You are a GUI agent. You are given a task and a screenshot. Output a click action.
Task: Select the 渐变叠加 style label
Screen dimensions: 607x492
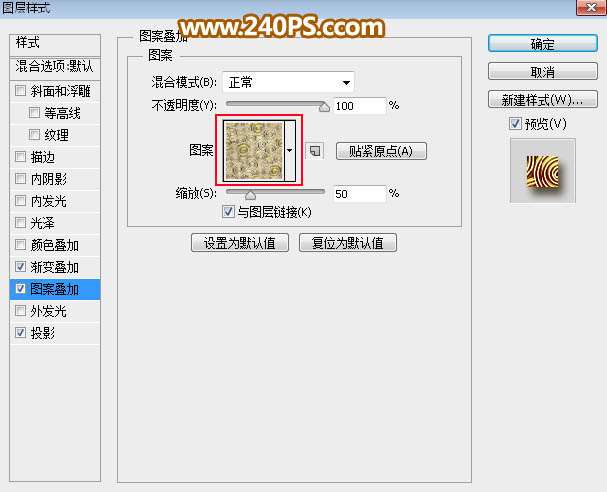55,267
